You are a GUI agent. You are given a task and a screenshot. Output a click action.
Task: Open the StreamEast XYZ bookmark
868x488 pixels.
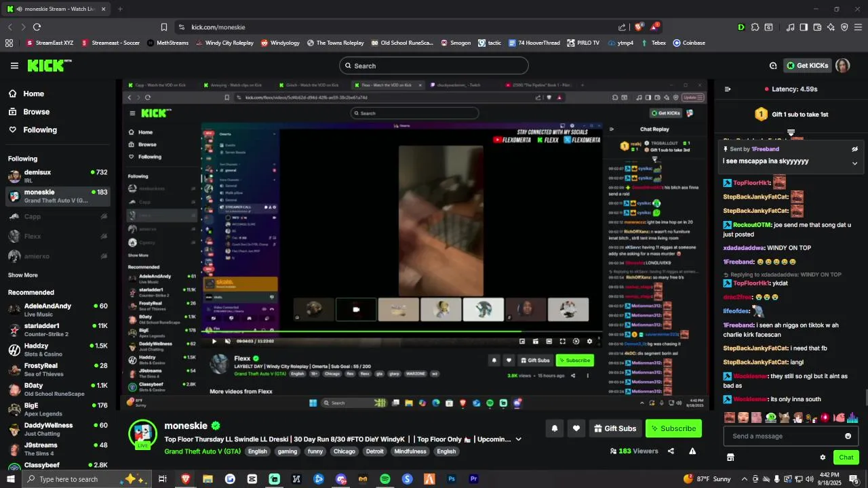point(50,43)
